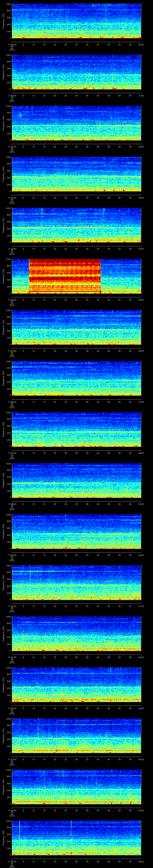The image size is (153, 868).
Task: Click the 15 second tick label under the 17:33:00 panel
Action: [x=44, y=249]
